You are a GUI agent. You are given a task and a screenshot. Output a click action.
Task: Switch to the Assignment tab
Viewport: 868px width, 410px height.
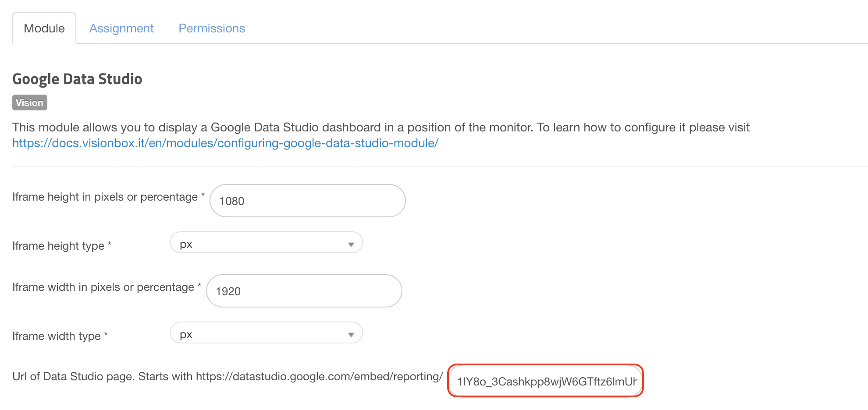(x=121, y=28)
